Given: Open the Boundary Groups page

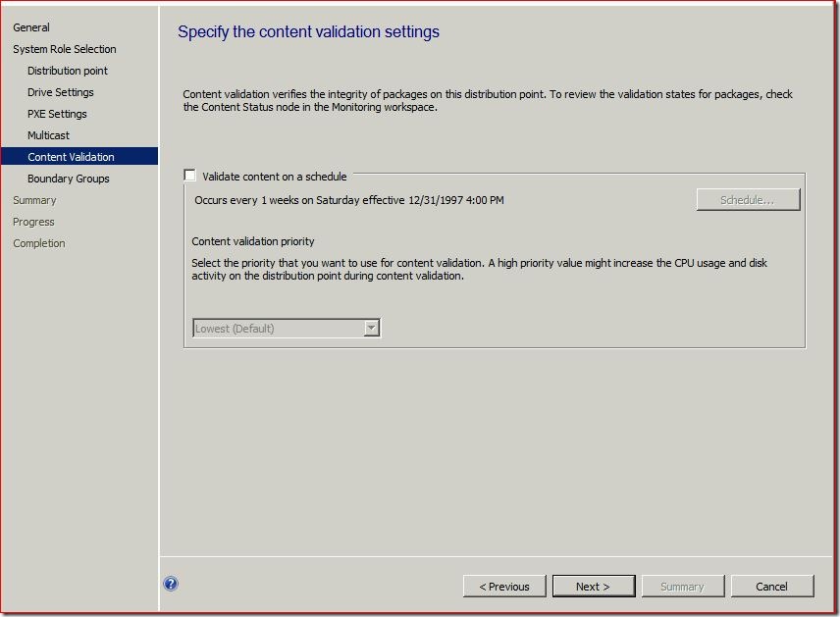Looking at the screenshot, I should point(69,179).
